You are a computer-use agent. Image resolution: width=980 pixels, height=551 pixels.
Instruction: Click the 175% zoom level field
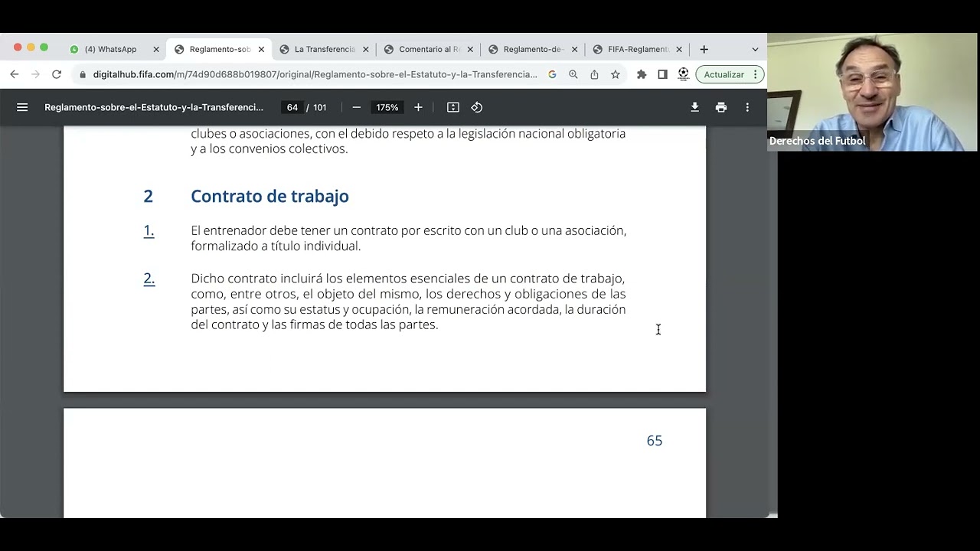pyautogui.click(x=387, y=107)
